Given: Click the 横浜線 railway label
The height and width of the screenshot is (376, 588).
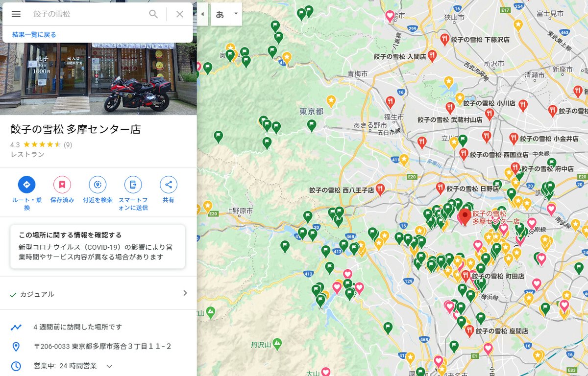Looking at the screenshot, I should pyautogui.click(x=489, y=297).
